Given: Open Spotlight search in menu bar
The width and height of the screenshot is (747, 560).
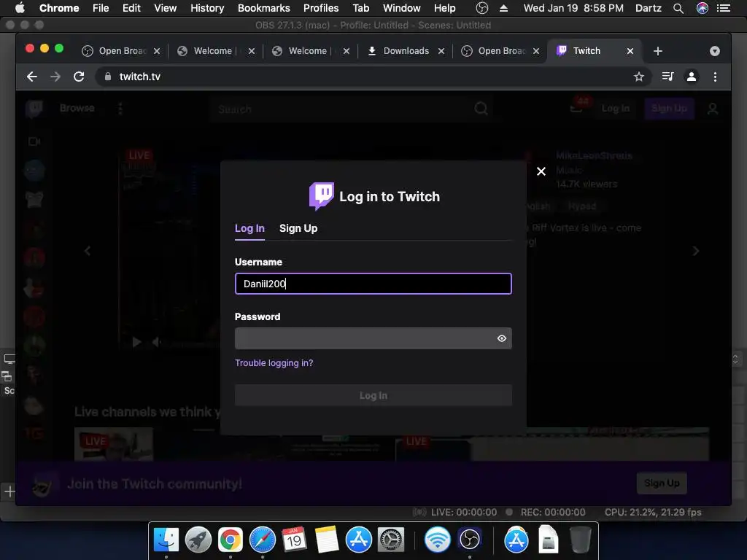Looking at the screenshot, I should pos(678,8).
